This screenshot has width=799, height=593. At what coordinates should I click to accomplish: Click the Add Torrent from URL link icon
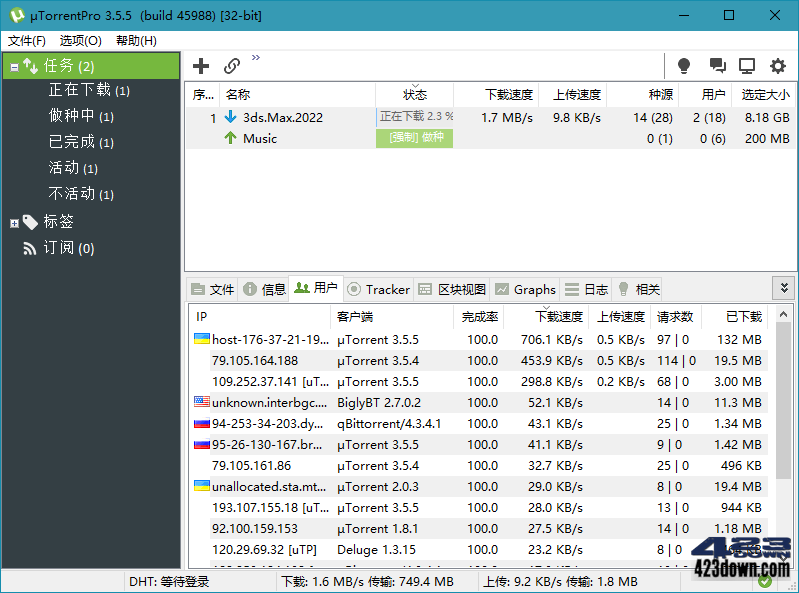tap(232, 66)
